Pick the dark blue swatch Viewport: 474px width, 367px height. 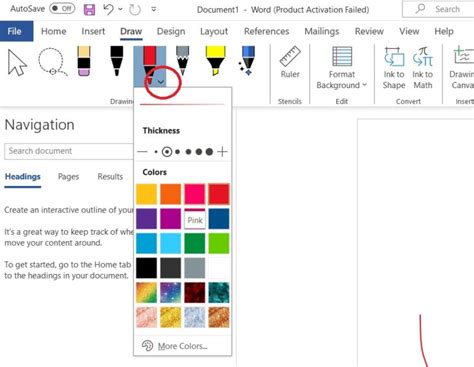tap(219, 219)
